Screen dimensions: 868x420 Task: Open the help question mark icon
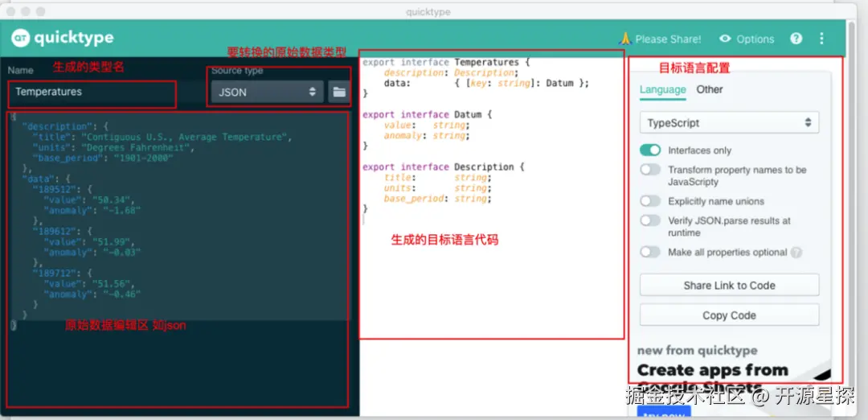(796, 39)
